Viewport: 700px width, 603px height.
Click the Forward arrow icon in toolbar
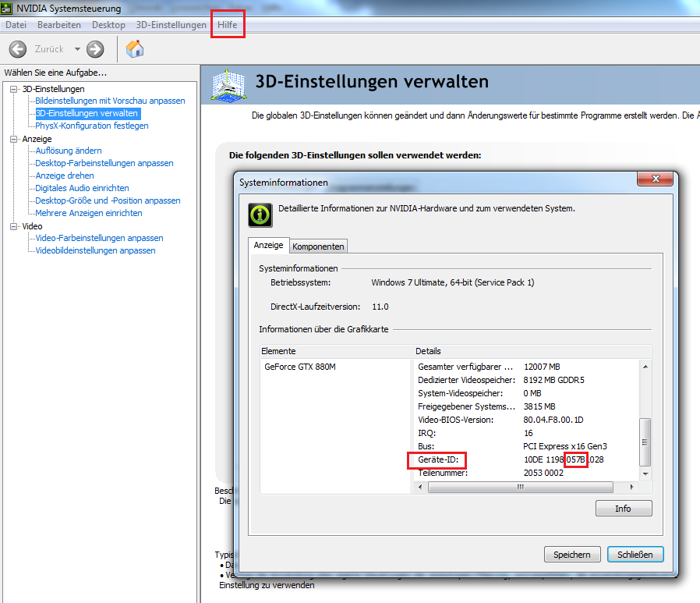pyautogui.click(x=95, y=49)
